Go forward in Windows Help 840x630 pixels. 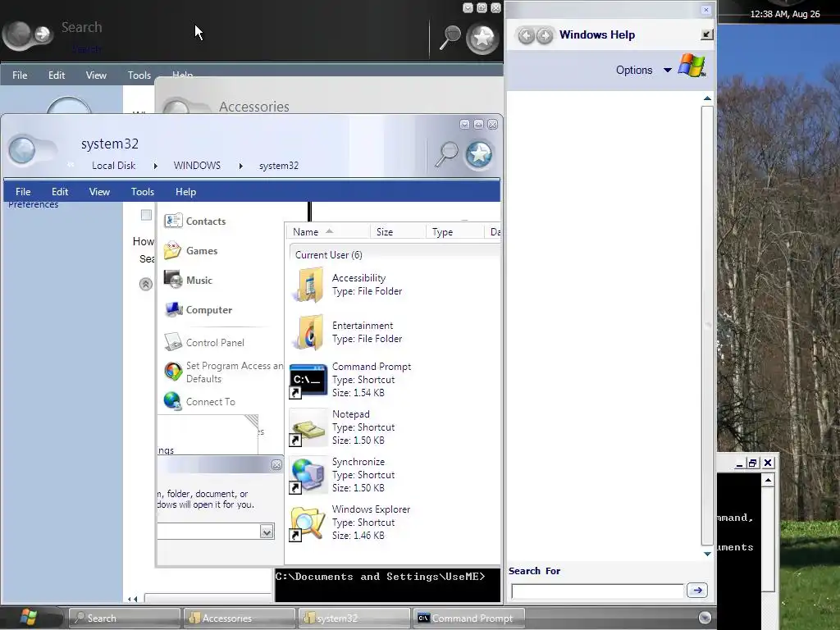coord(545,35)
